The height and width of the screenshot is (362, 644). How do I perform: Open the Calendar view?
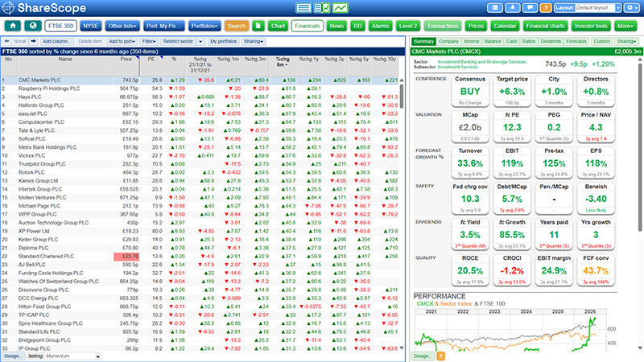[505, 26]
